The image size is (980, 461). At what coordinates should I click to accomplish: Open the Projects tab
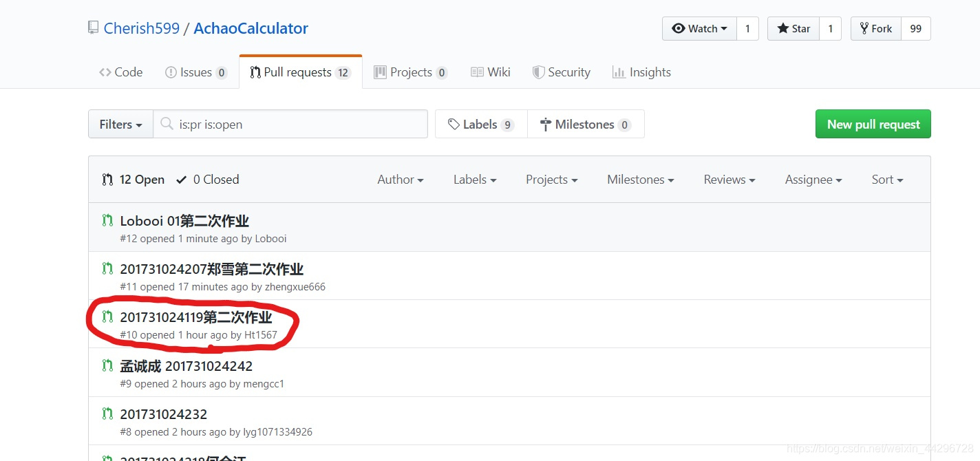coord(411,72)
